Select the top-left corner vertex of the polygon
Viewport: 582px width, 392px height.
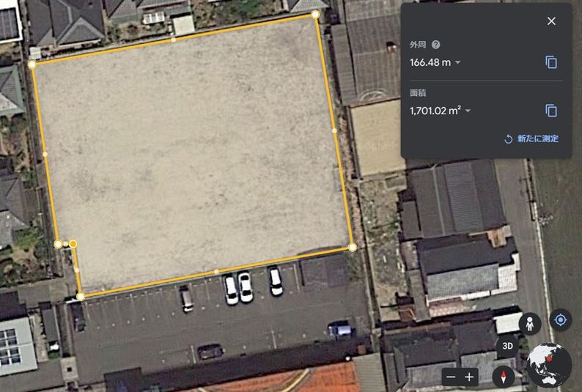point(32,64)
